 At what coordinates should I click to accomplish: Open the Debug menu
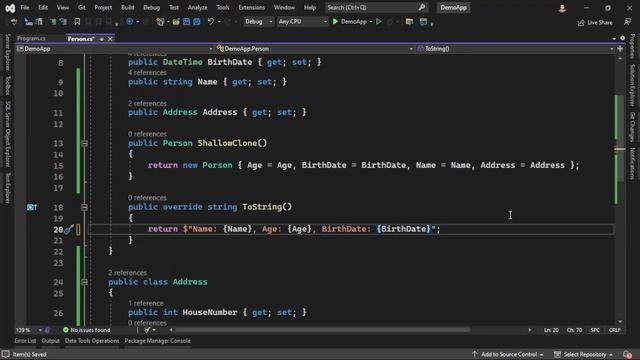click(x=151, y=7)
